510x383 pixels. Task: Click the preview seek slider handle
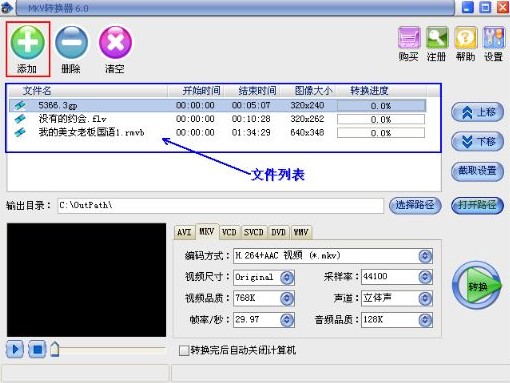coord(55,349)
